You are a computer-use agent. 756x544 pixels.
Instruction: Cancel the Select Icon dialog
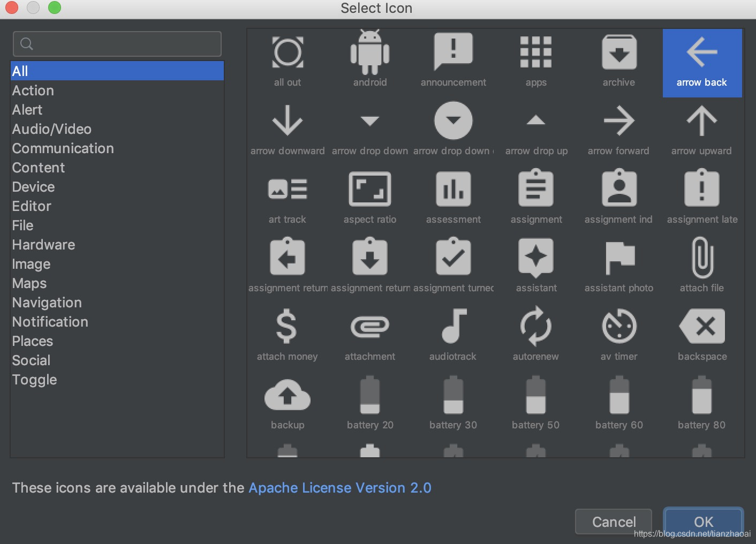pos(614,522)
